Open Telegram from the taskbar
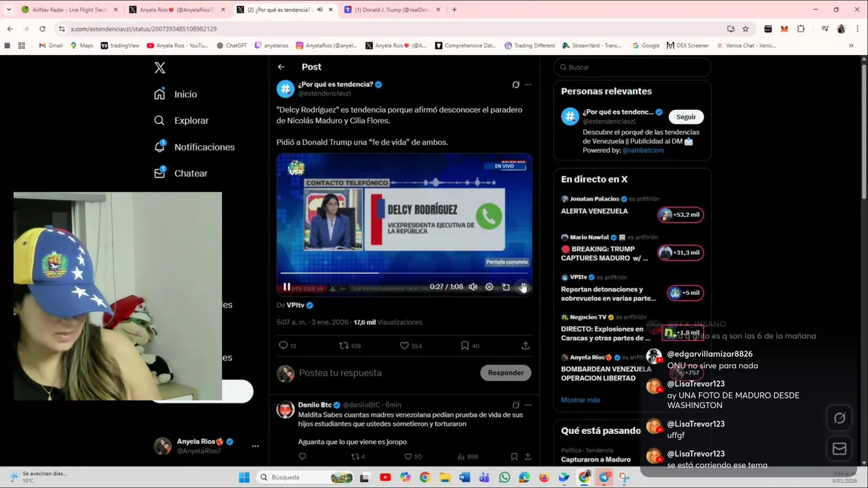This screenshot has width=868, height=488. click(604, 477)
